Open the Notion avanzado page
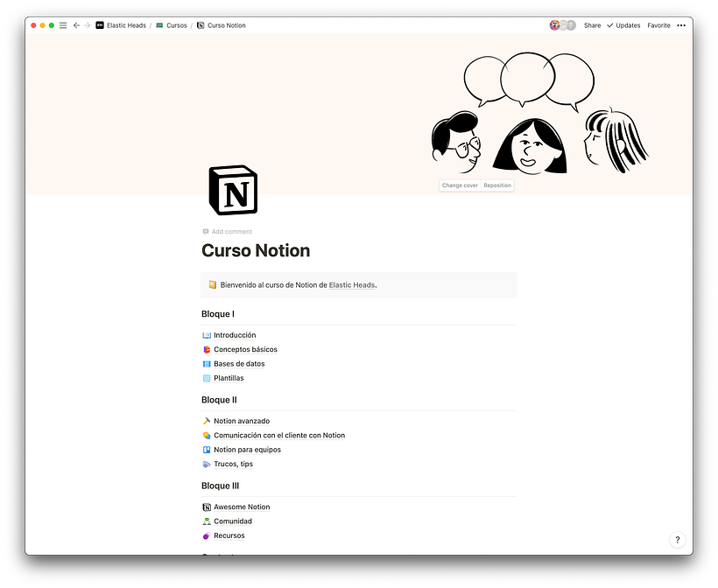718x588 pixels. click(x=242, y=421)
